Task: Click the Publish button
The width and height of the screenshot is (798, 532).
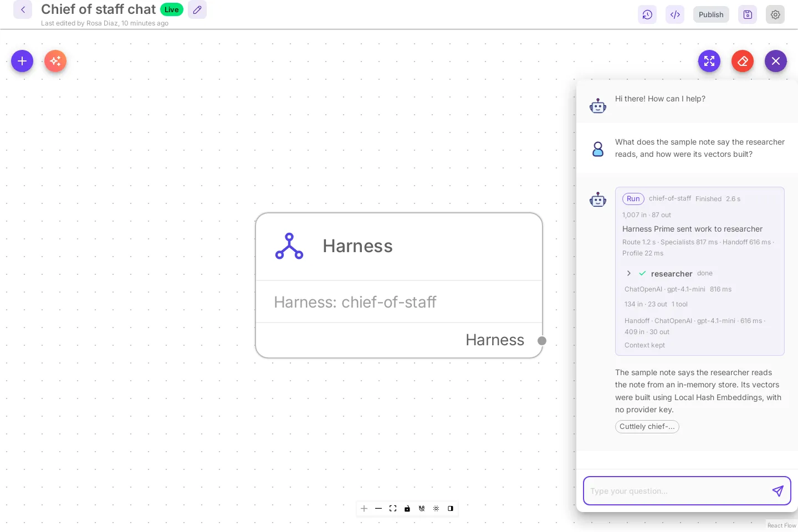Action: [711, 14]
